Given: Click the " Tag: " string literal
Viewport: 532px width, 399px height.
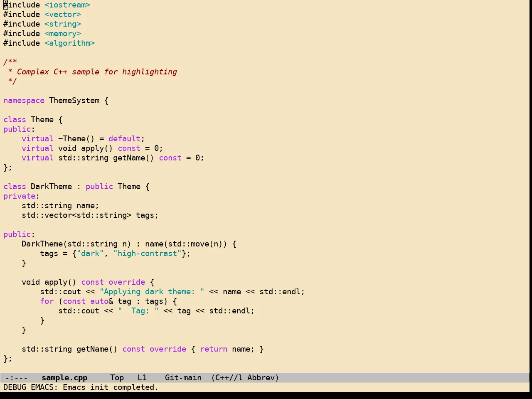Looking at the screenshot, I should point(138,311).
